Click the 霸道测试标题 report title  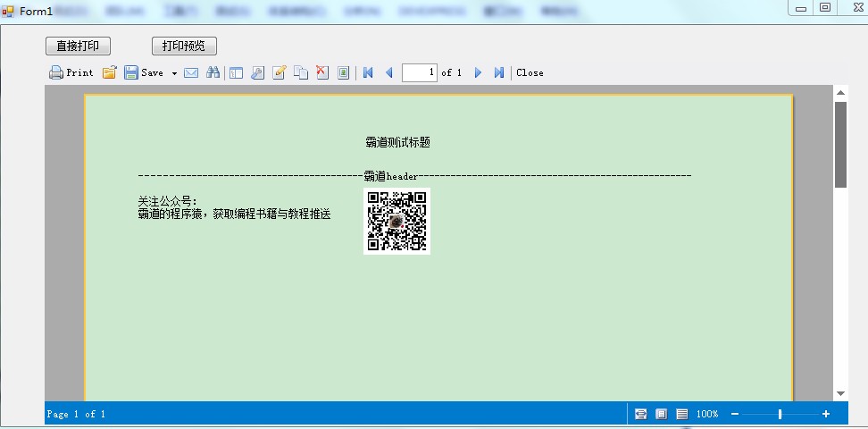click(398, 142)
